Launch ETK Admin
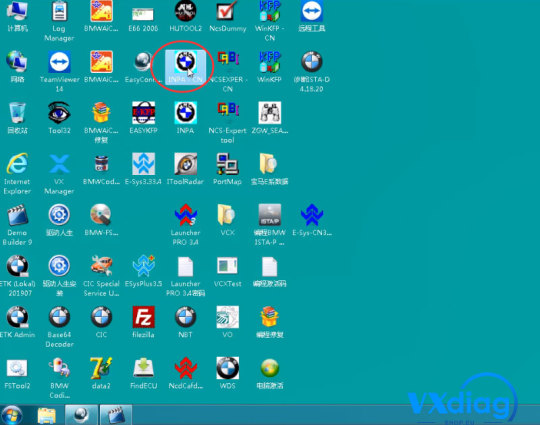 [17, 322]
